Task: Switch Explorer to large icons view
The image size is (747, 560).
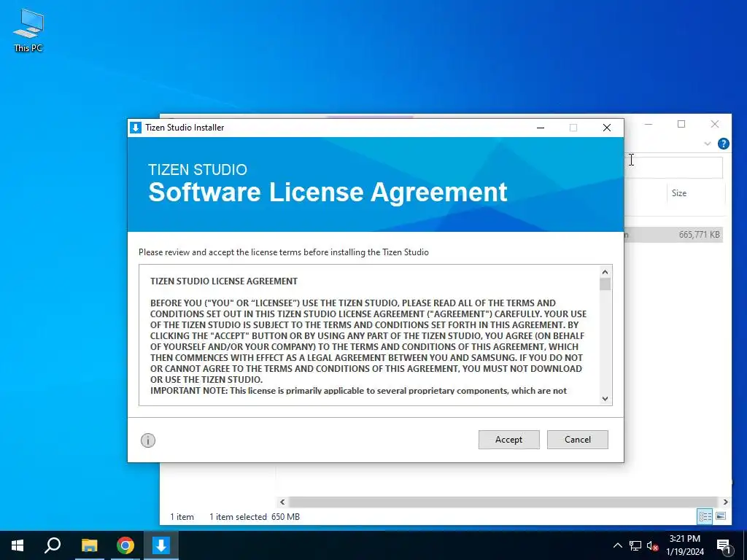Action: 721,516
